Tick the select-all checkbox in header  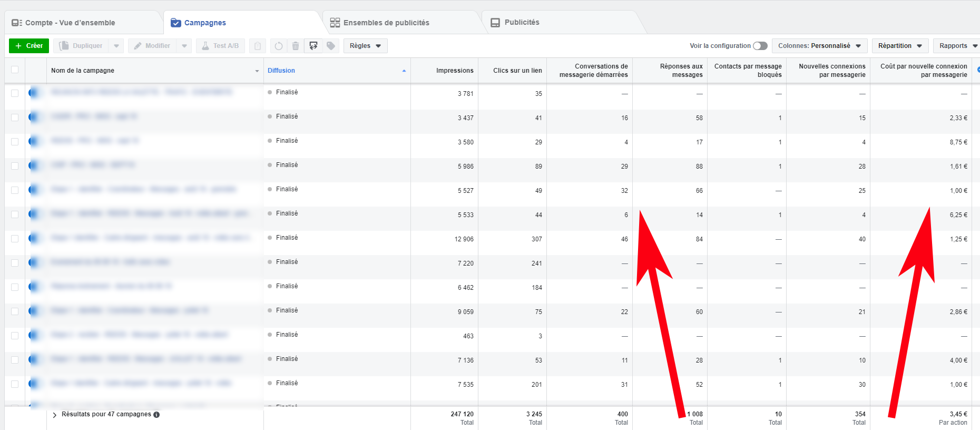(x=15, y=70)
